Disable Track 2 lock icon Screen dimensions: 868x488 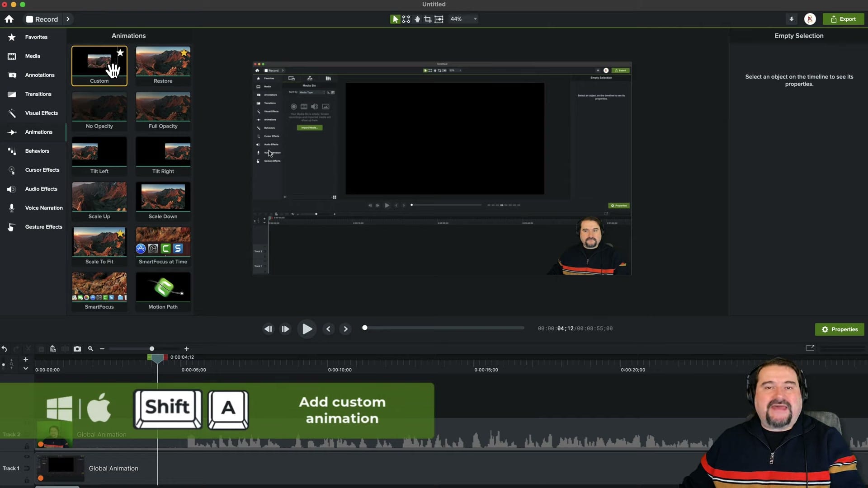(27, 446)
